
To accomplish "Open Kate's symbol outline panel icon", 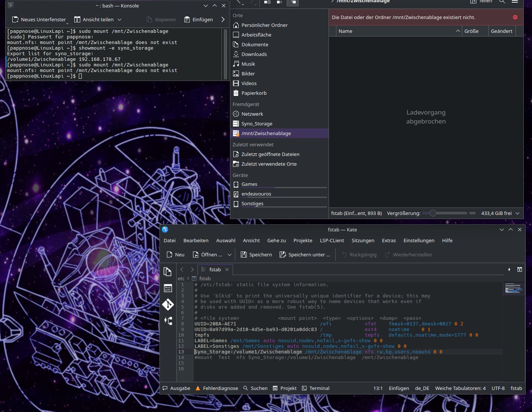I will coord(168,288).
